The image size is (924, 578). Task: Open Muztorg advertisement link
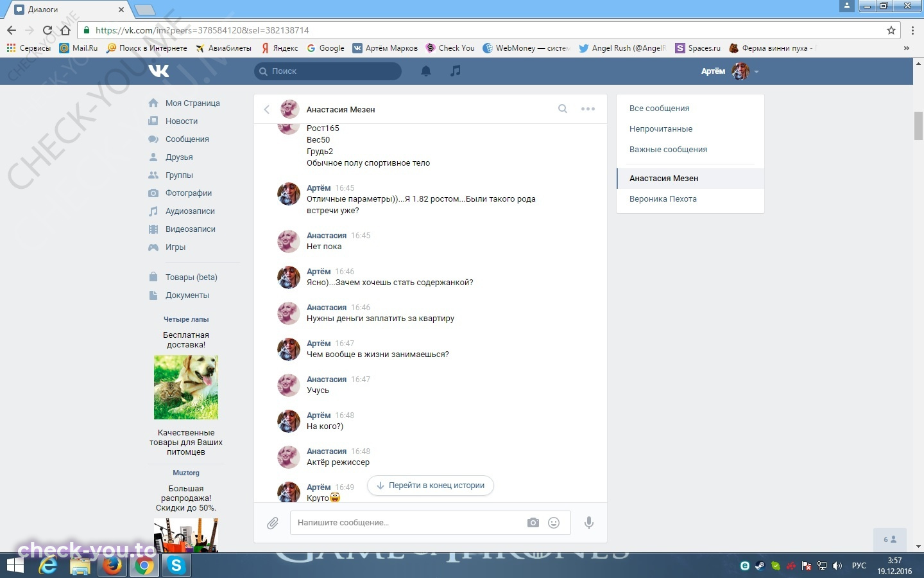point(186,473)
